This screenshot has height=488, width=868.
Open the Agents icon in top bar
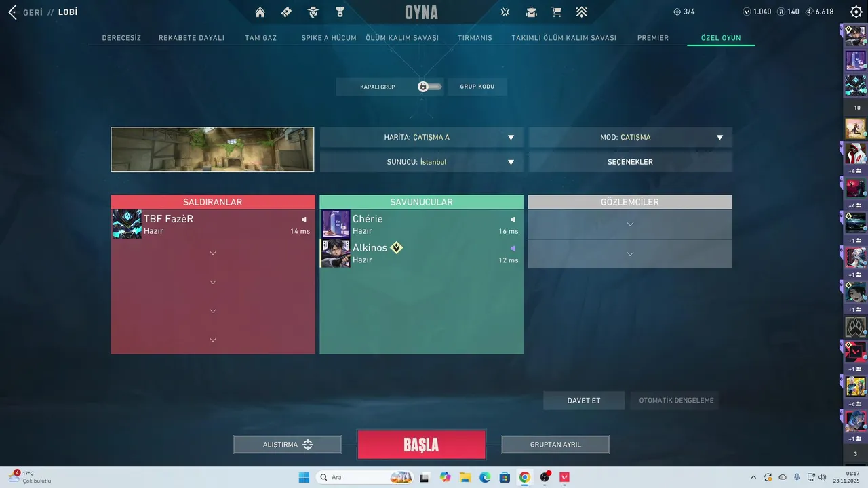pyautogui.click(x=313, y=12)
